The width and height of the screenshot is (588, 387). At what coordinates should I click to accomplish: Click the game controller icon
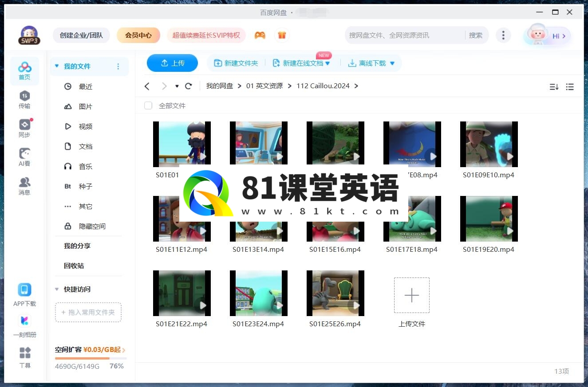pos(260,35)
